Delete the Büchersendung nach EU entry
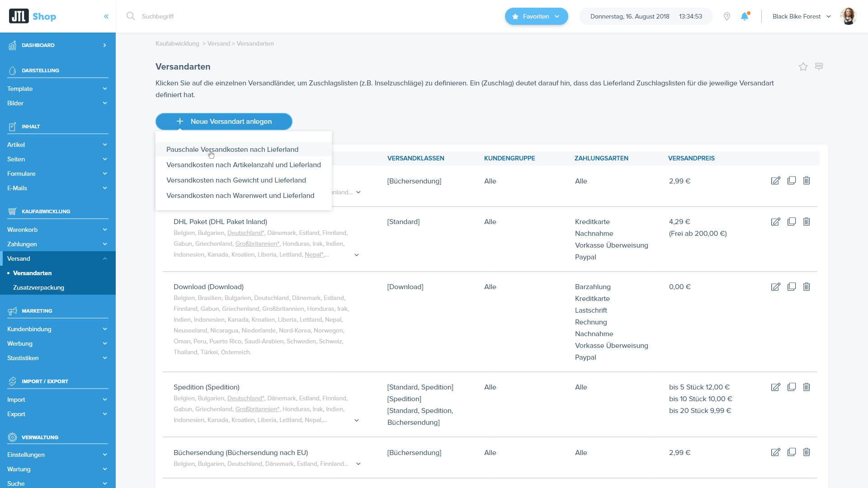Viewport: 868px width, 488px height. [x=807, y=452]
